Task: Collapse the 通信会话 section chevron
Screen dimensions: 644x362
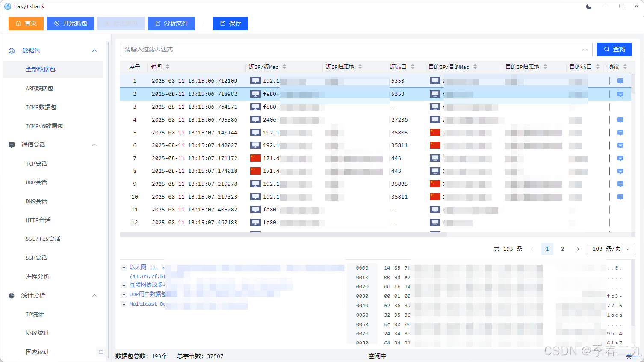Action: [x=95, y=145]
